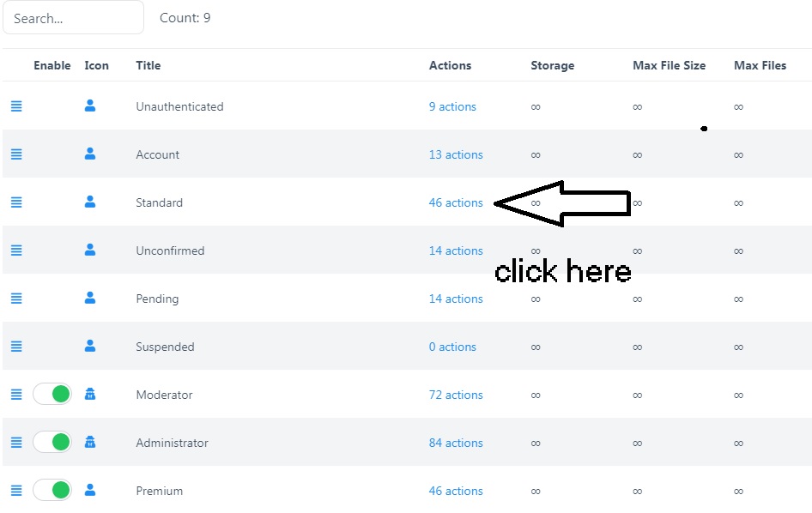The height and width of the screenshot is (513, 812).
Task: Toggle off the Administrator group switch
Action: tap(52, 443)
